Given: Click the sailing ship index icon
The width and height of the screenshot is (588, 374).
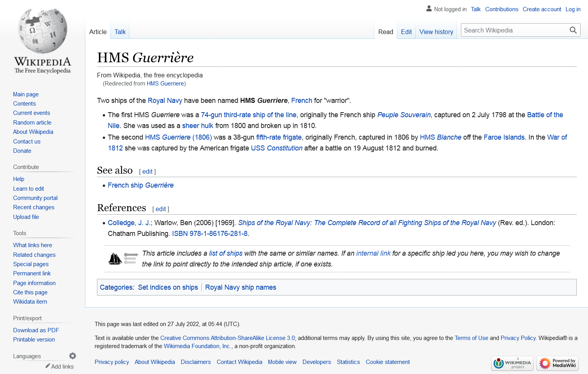Looking at the screenshot, I should click(115, 258).
